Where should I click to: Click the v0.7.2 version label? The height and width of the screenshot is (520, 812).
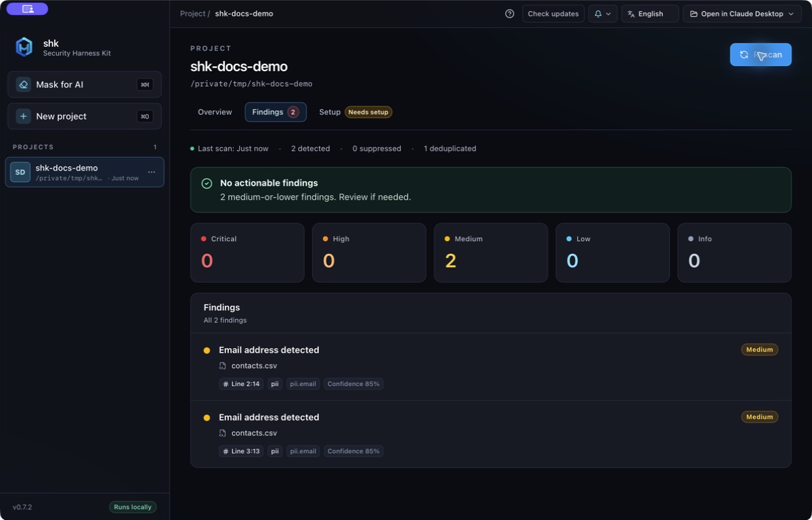(x=22, y=507)
